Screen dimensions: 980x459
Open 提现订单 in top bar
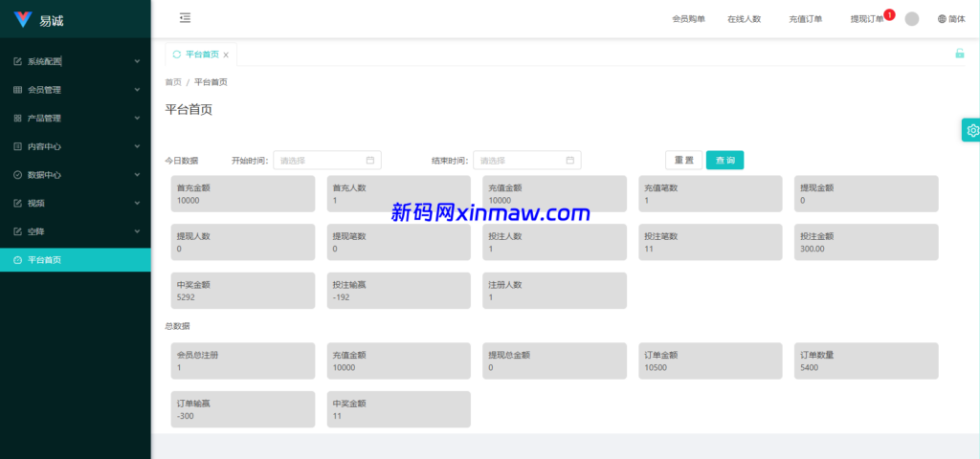(867, 19)
